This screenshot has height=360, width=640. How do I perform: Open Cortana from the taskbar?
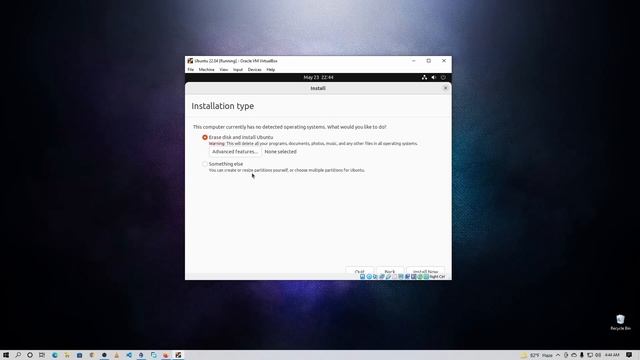click(x=30, y=355)
